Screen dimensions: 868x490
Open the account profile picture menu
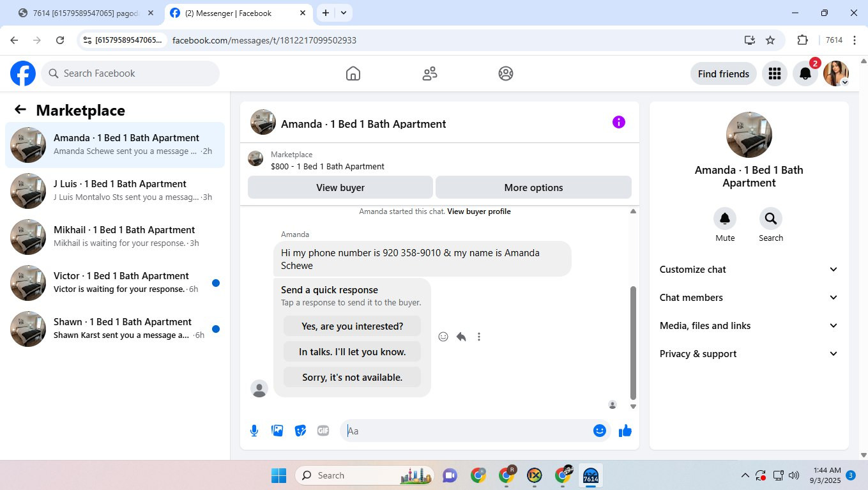pyautogui.click(x=836, y=73)
